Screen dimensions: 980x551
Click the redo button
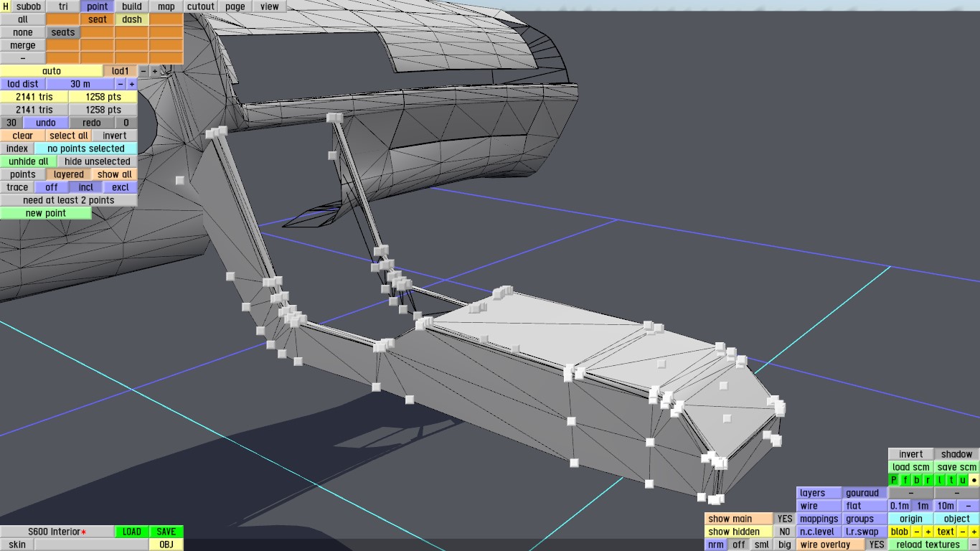(x=92, y=123)
